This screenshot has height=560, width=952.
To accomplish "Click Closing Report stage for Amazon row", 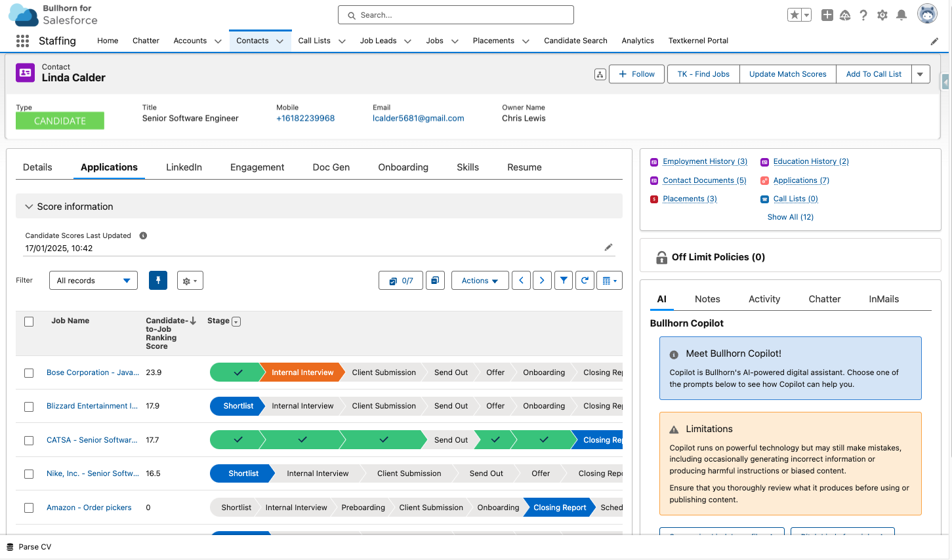I will (x=560, y=508).
